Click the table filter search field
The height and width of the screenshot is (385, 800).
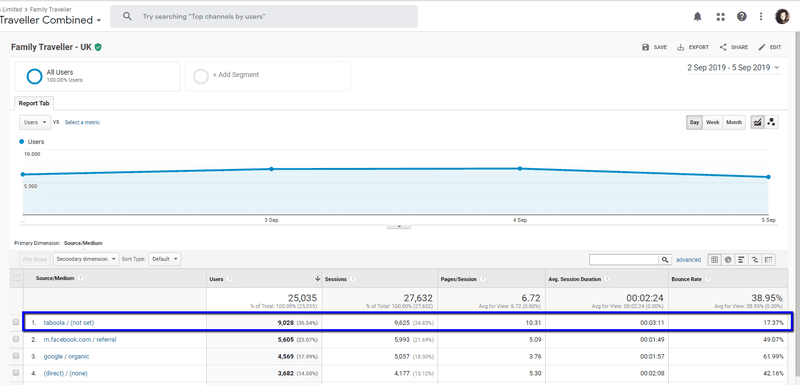tap(624, 260)
